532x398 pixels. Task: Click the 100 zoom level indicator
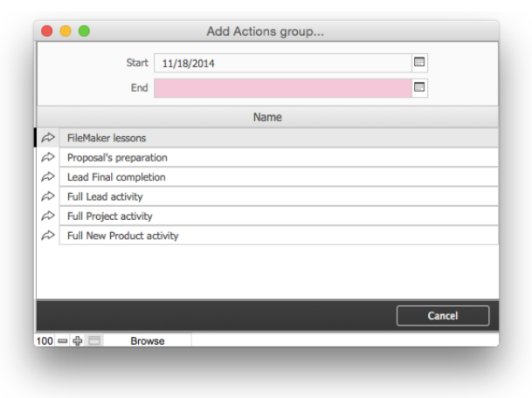(x=45, y=340)
